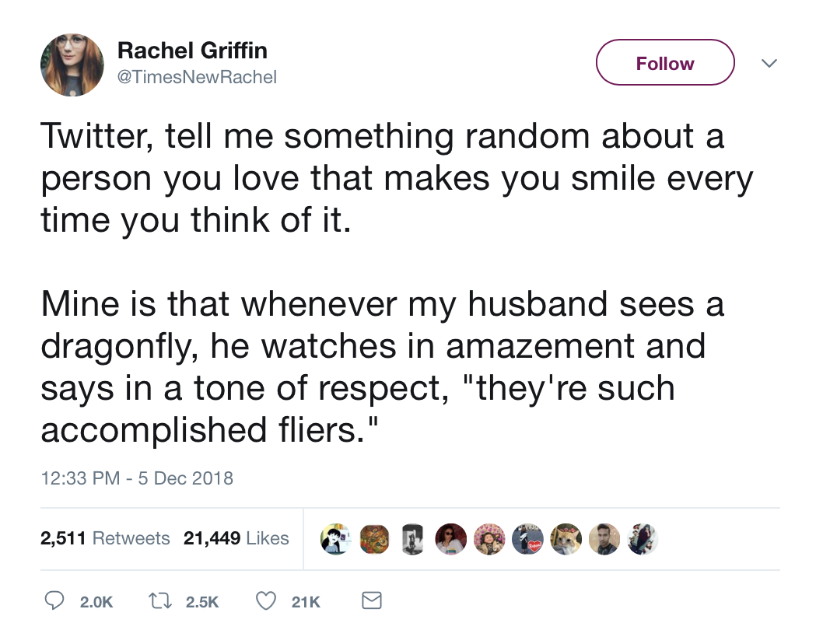Open the woman in sunglasses liker avatar
This screenshot has height=644, width=823.
[451, 538]
